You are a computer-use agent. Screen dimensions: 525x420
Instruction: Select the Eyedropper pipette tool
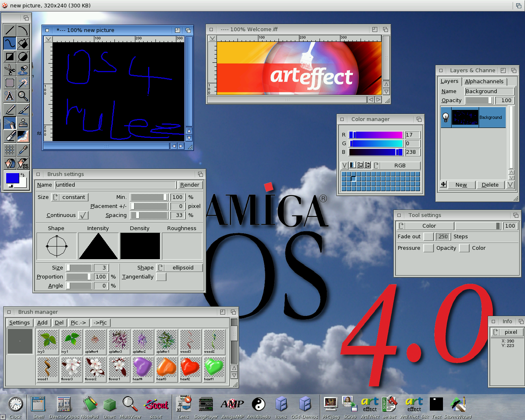[23, 150]
